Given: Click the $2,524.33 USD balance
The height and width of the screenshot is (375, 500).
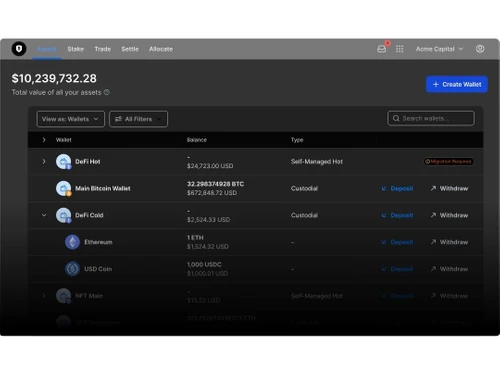Looking at the screenshot, I should 208,219.
